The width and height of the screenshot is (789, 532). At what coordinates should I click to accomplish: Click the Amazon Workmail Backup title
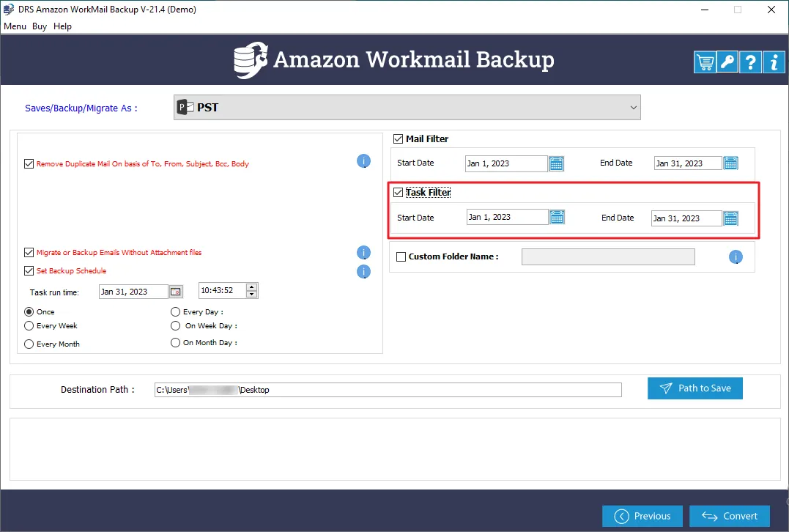point(414,59)
